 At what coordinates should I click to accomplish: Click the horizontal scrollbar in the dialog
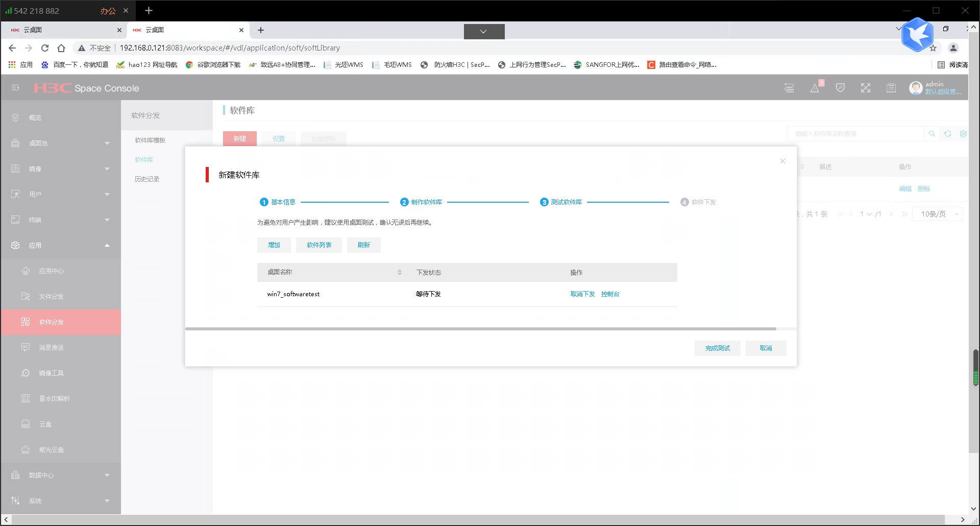pos(481,329)
